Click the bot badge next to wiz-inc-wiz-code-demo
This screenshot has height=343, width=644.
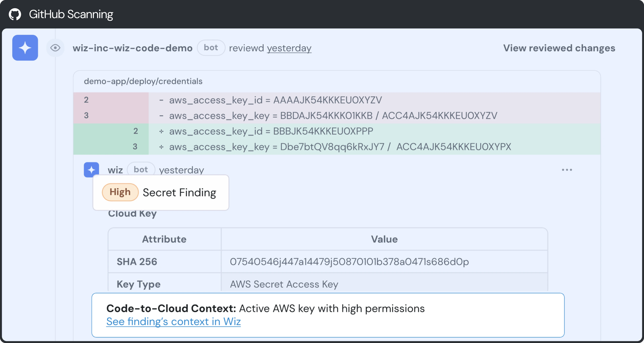[x=211, y=48]
